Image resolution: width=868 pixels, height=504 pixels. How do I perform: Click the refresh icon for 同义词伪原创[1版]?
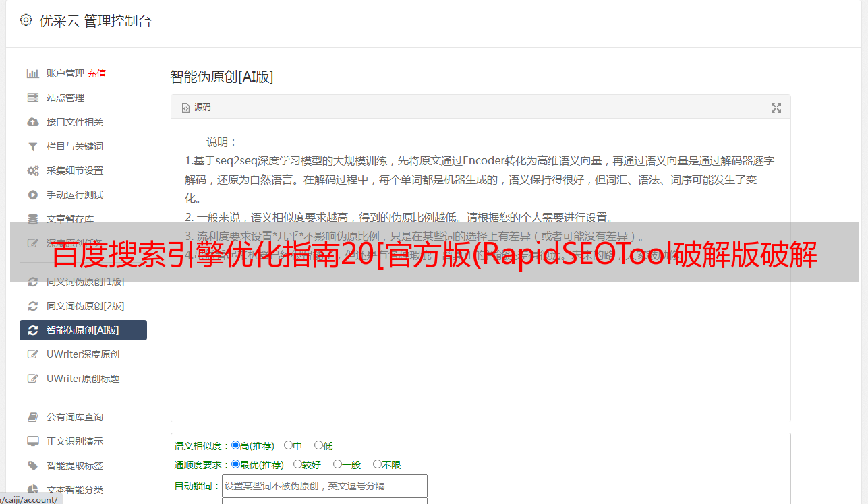pyautogui.click(x=32, y=282)
